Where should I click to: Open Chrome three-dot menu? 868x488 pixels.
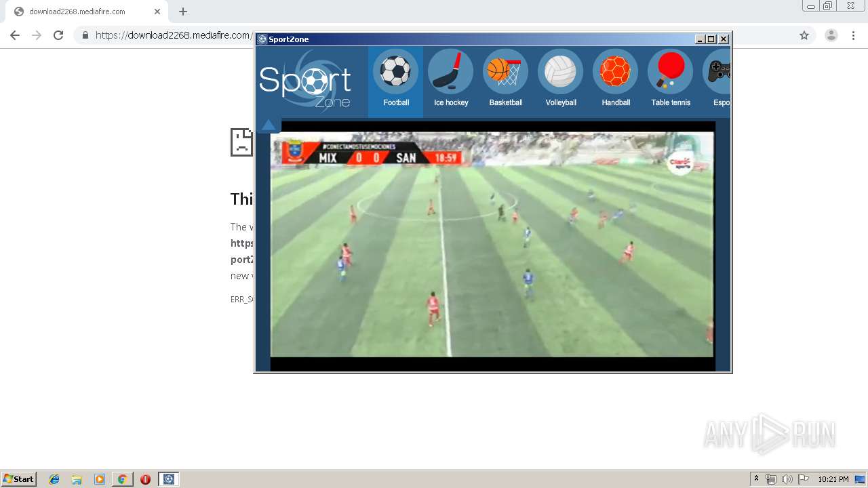853,35
